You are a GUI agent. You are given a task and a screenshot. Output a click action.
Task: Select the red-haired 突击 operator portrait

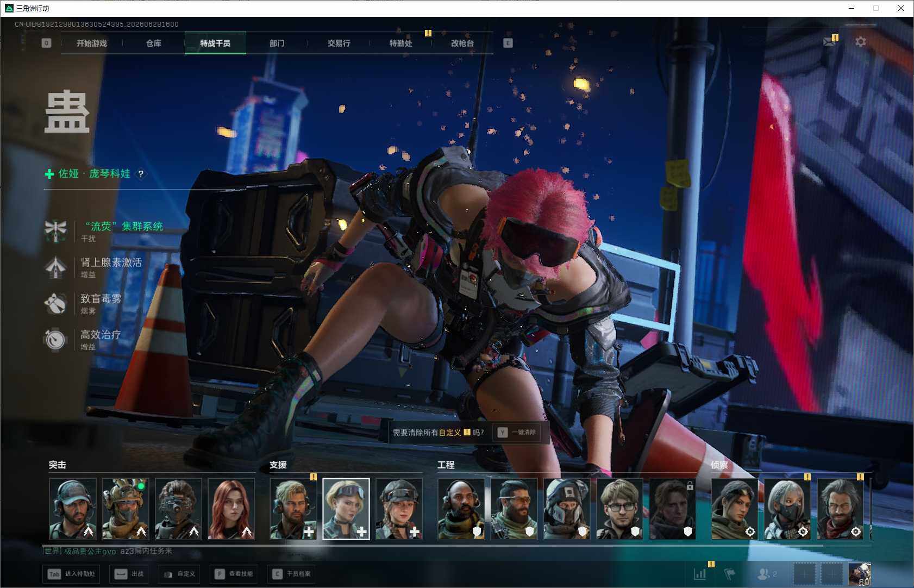point(231,509)
